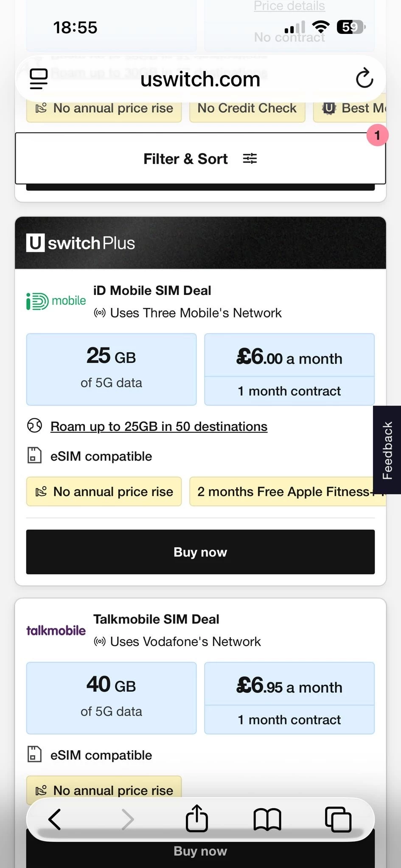This screenshot has width=401, height=868.
Task: Tap the uswitch.com address bar
Action: click(200, 79)
